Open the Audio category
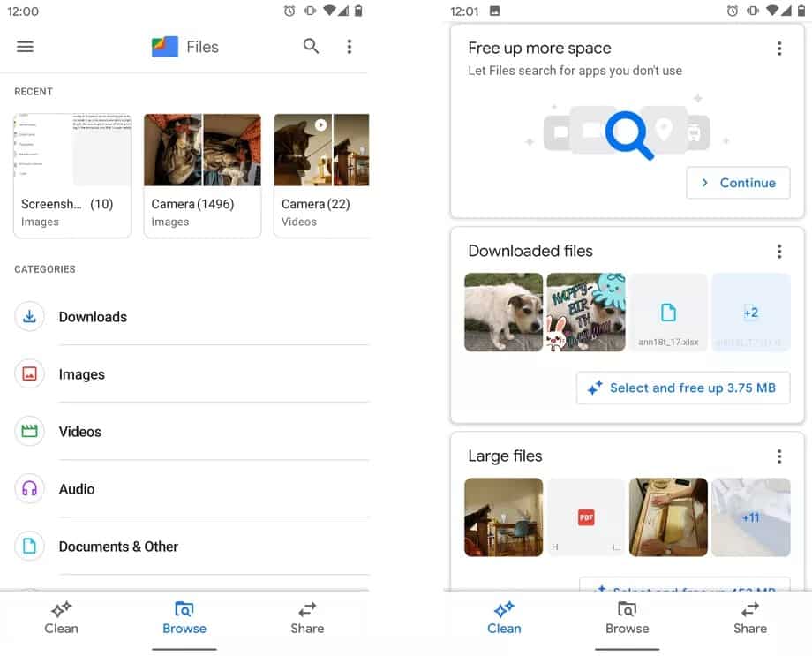812x656 pixels. (192, 489)
